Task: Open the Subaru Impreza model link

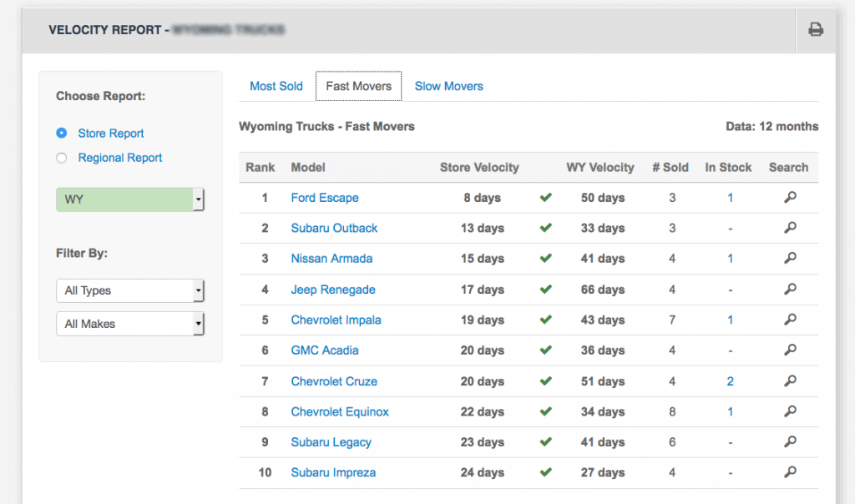Action: [333, 473]
